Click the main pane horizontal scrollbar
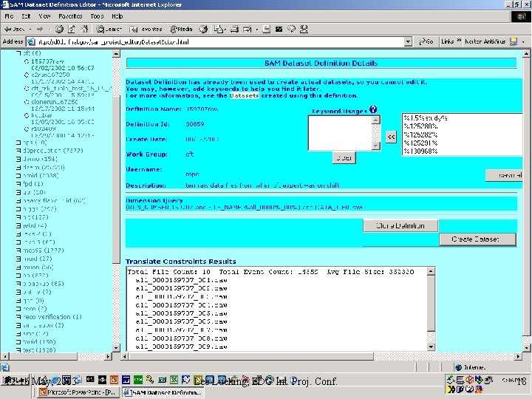The image size is (532, 399). point(322,356)
